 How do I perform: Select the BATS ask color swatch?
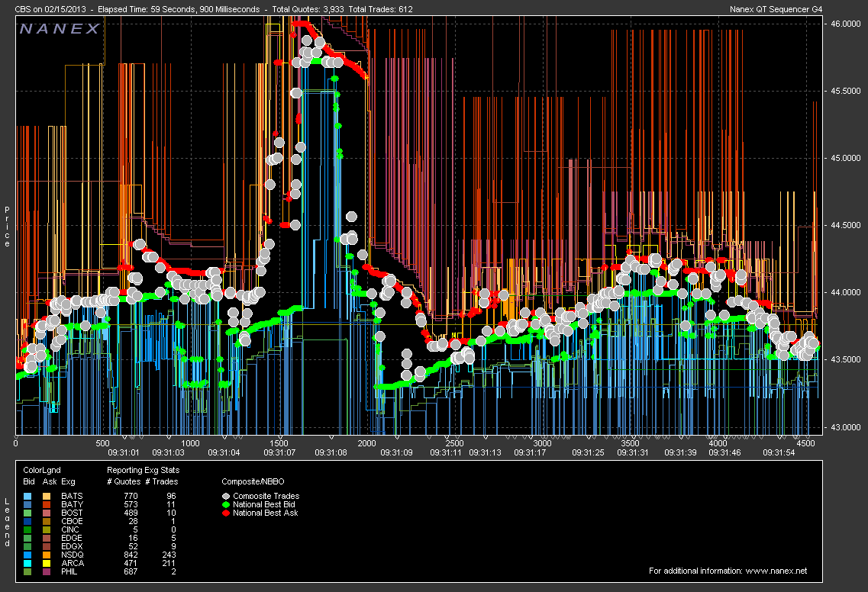(x=47, y=497)
